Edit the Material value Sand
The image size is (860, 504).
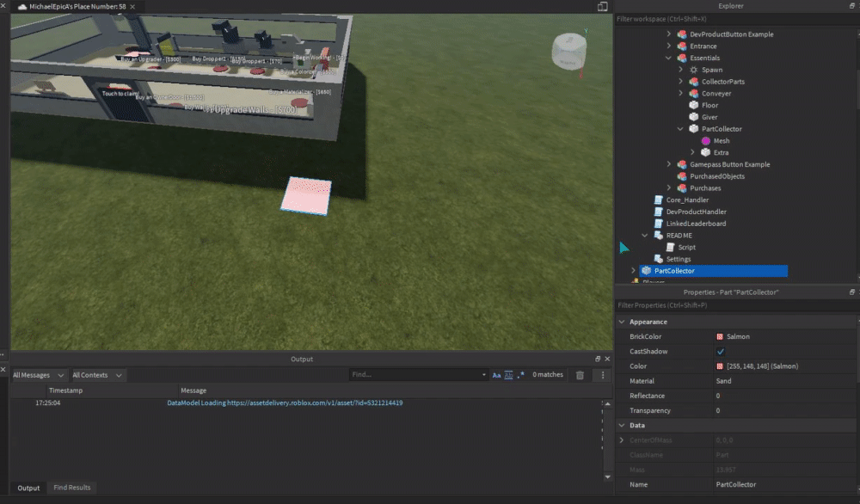pyautogui.click(x=784, y=381)
